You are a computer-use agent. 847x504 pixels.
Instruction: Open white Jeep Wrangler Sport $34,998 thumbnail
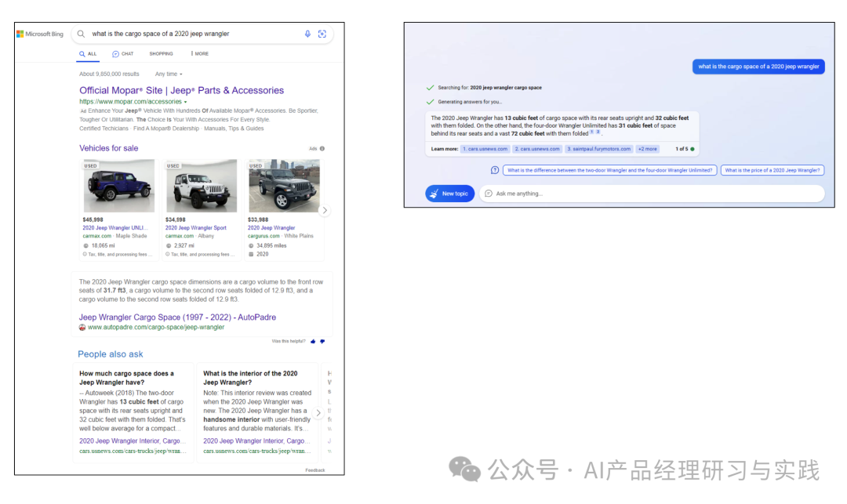tap(202, 186)
